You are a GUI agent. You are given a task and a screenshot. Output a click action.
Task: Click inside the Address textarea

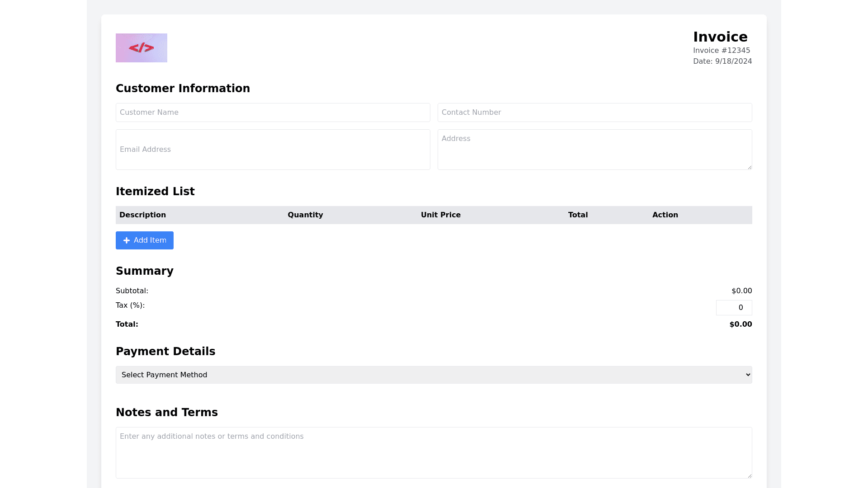[x=594, y=149]
